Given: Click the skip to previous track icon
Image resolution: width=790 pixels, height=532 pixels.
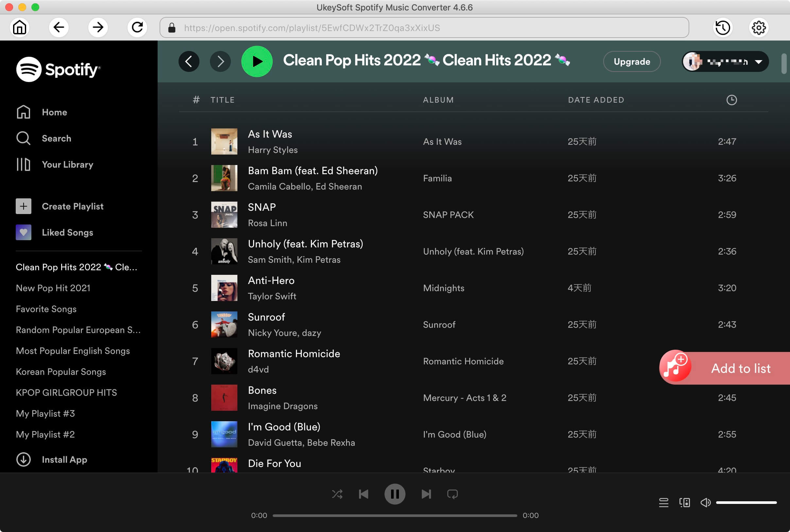Looking at the screenshot, I should [364, 493].
